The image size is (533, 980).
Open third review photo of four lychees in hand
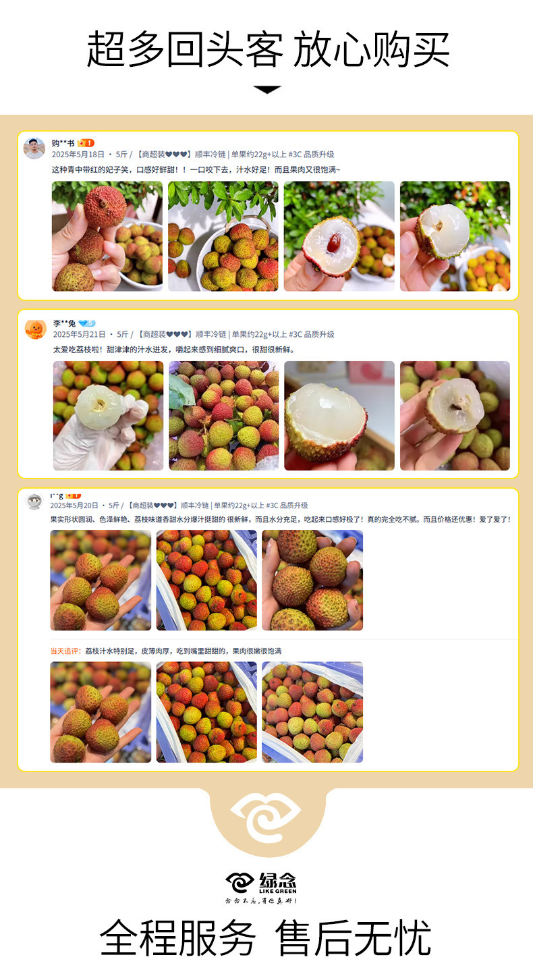click(312, 580)
